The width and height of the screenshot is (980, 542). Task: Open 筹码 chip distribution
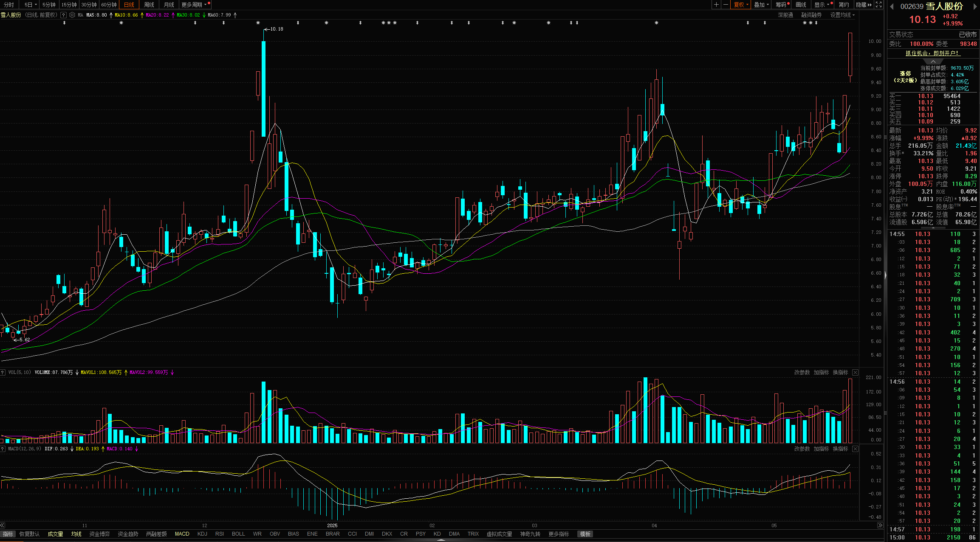[x=782, y=5]
